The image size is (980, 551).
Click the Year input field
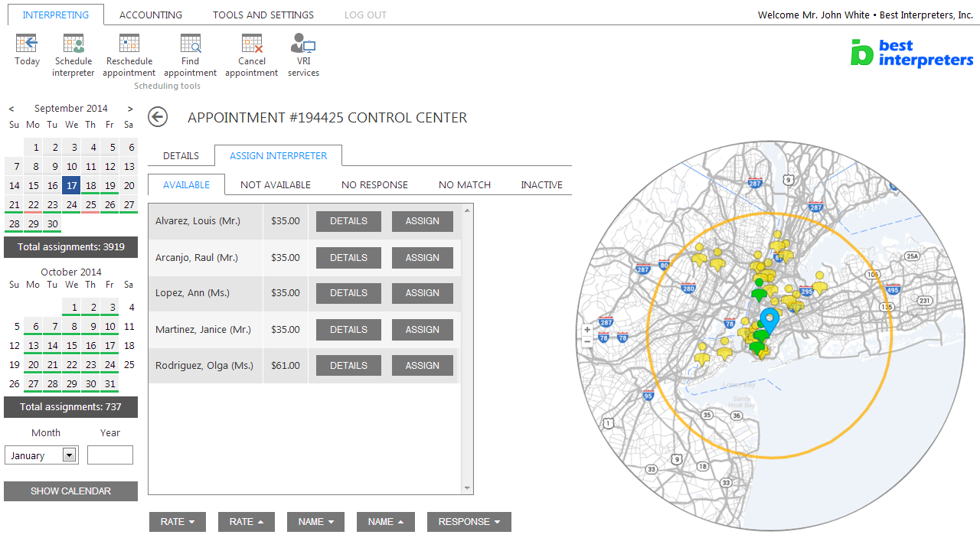pyautogui.click(x=109, y=455)
